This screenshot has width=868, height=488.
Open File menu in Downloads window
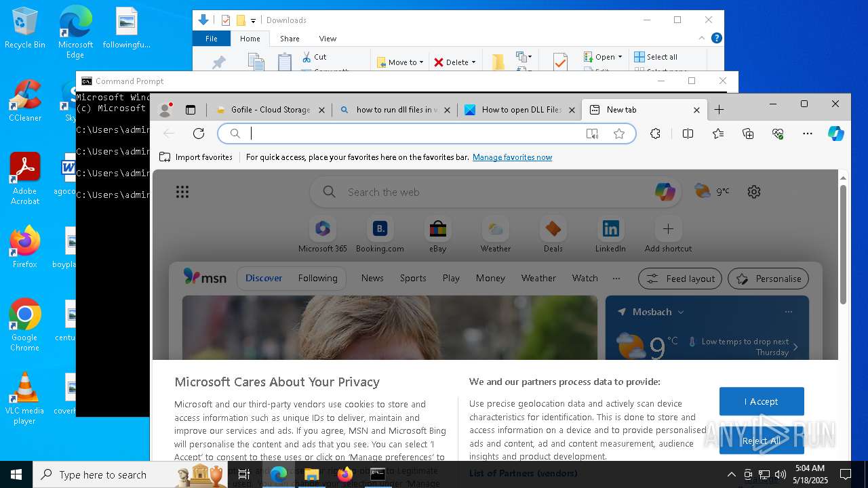(212, 39)
